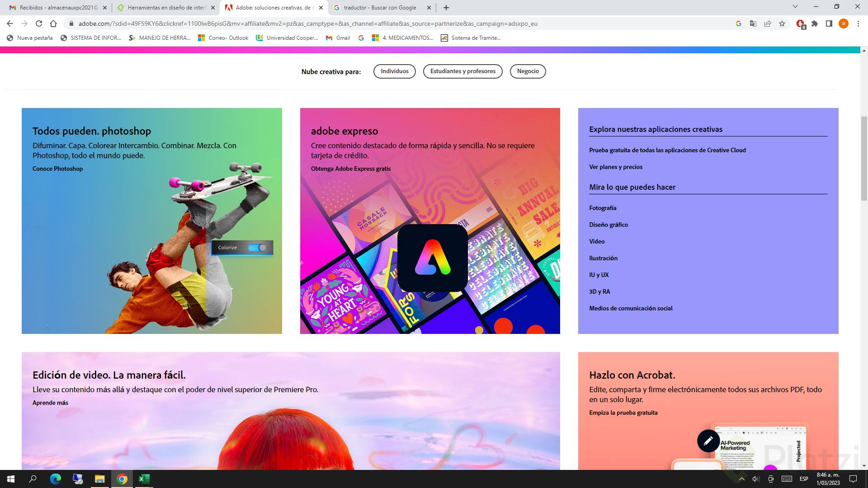This screenshot has height=488, width=868.
Task: Click the Google Translate icon in address bar
Action: 753,23
